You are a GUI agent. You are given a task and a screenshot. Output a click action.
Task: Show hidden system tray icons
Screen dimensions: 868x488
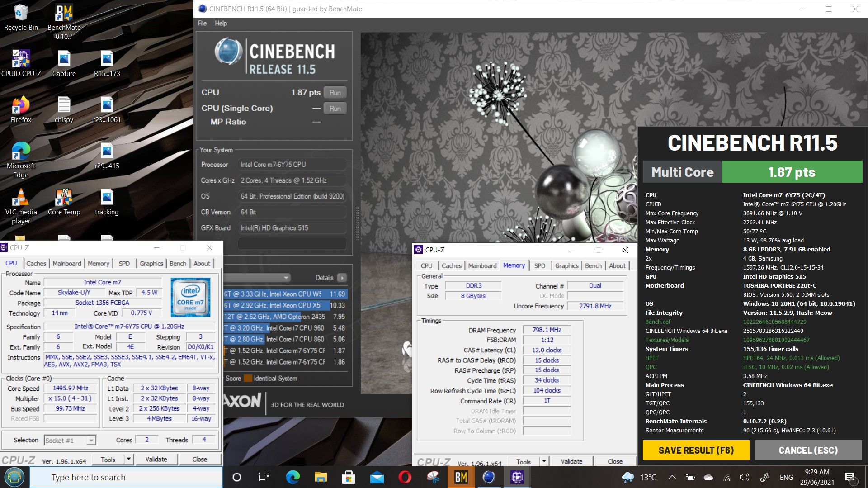tap(672, 477)
